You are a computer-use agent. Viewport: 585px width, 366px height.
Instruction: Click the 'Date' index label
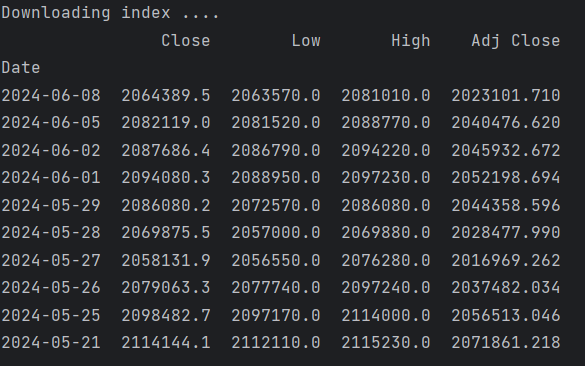tap(21, 68)
